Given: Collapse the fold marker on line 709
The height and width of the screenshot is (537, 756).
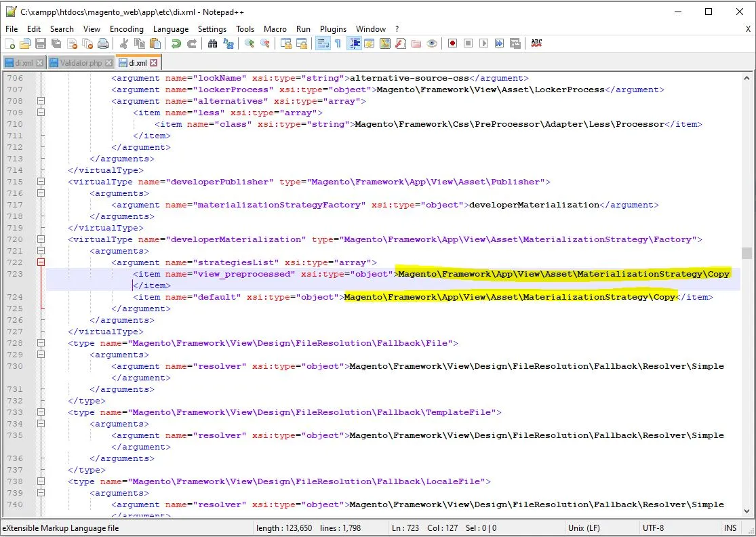Looking at the screenshot, I should click(x=41, y=113).
